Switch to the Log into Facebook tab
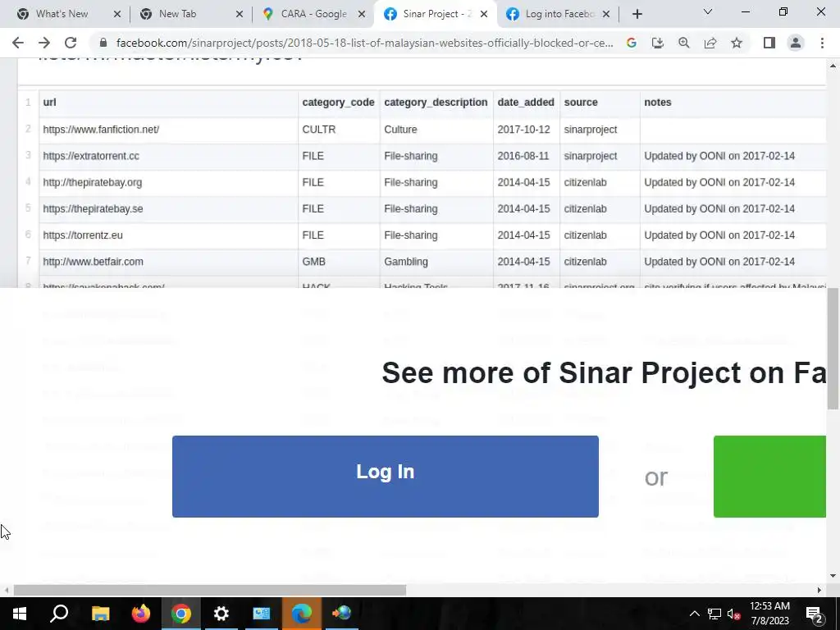This screenshot has width=840, height=630. pyautogui.click(x=559, y=14)
